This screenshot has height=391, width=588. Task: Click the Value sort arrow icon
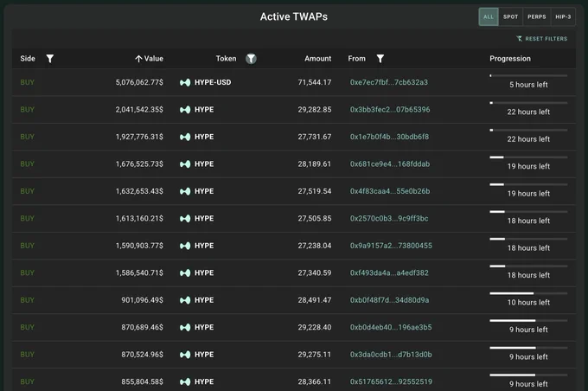click(x=138, y=59)
